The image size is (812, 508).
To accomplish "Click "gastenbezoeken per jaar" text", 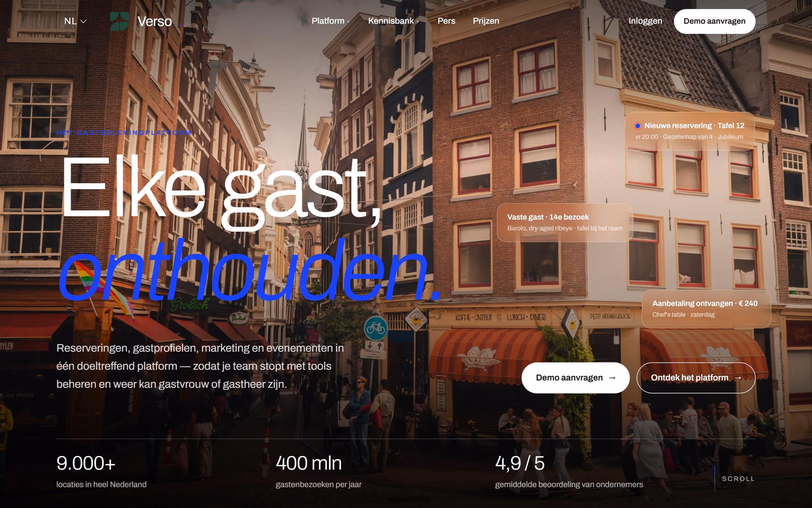I will pos(318,484).
